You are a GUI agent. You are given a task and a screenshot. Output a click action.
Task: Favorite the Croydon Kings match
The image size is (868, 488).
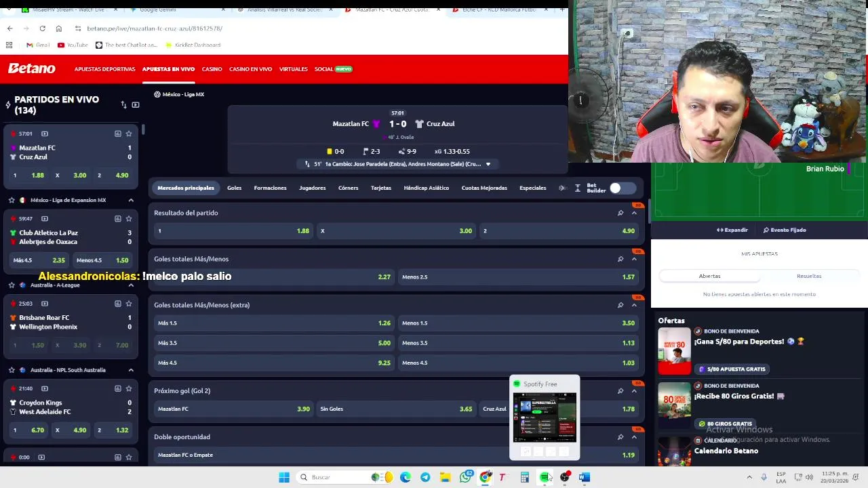[128, 388]
